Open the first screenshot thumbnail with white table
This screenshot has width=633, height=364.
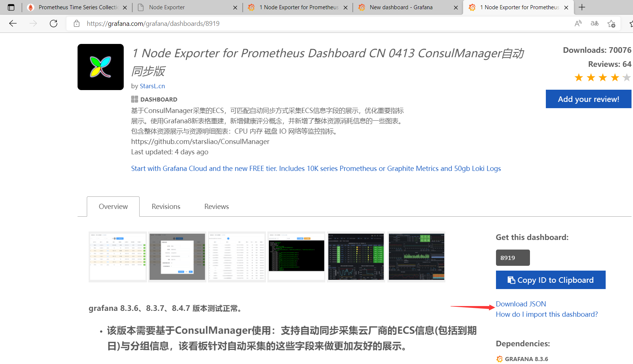pos(118,257)
